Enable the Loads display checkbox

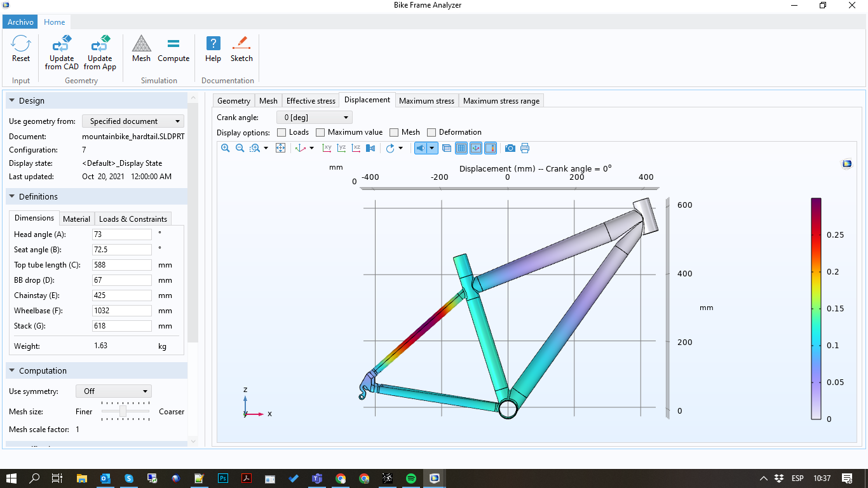(282, 132)
